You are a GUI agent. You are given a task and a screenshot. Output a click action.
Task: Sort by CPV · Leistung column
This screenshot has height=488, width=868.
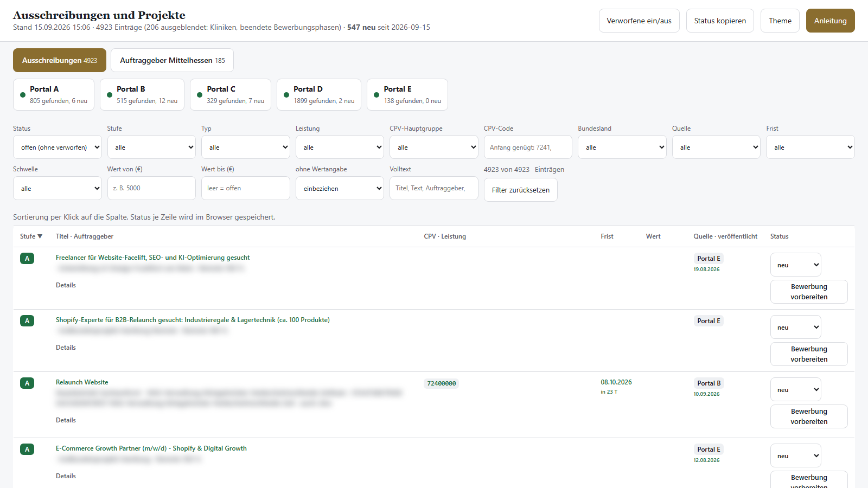[445, 236]
